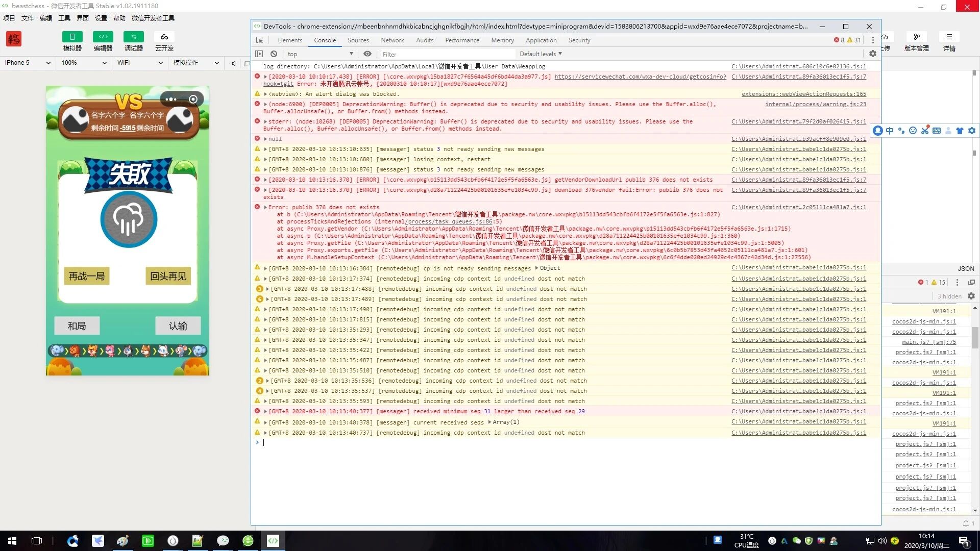
Task: Toggle the Debugger (调试器) panel button
Action: click(x=133, y=37)
